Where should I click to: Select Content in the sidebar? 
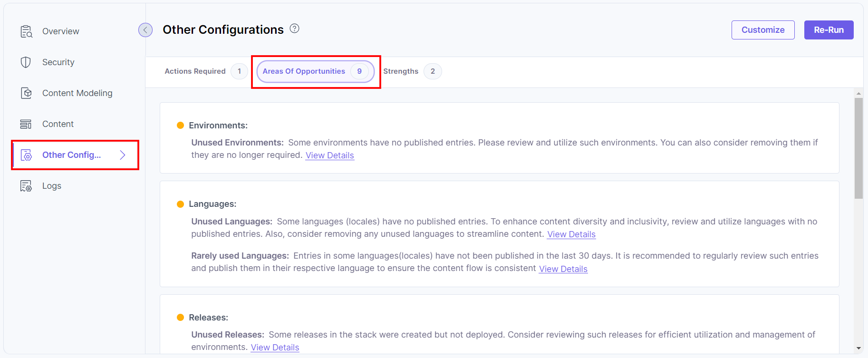coord(58,124)
